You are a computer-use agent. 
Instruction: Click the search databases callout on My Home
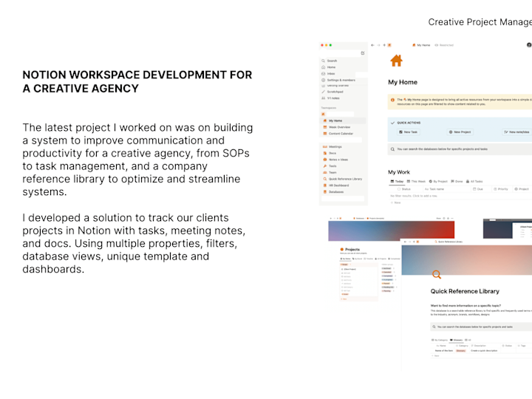point(460,149)
